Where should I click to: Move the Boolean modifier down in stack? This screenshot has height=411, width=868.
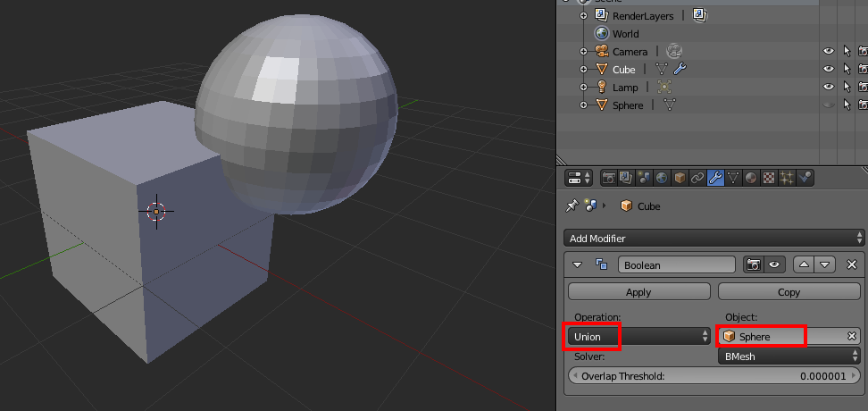[825, 264]
